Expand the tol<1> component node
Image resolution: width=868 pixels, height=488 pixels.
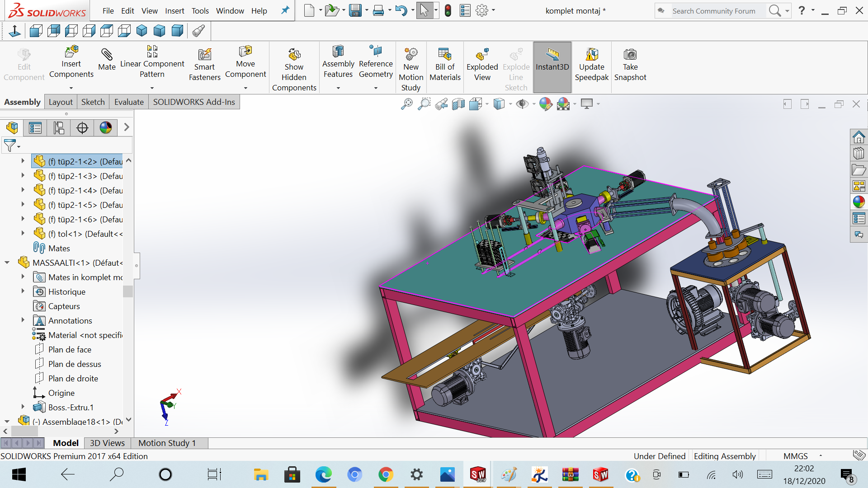pyautogui.click(x=23, y=233)
